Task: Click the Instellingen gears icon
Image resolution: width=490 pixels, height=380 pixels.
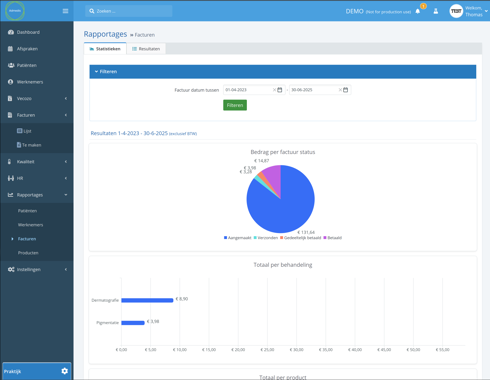Action: pyautogui.click(x=11, y=269)
